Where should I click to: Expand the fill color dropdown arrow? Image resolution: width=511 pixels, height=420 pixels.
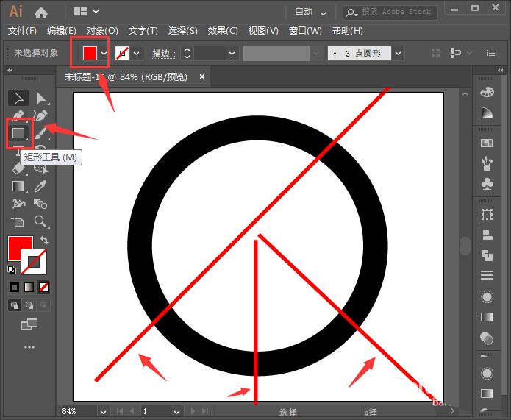[x=104, y=54]
